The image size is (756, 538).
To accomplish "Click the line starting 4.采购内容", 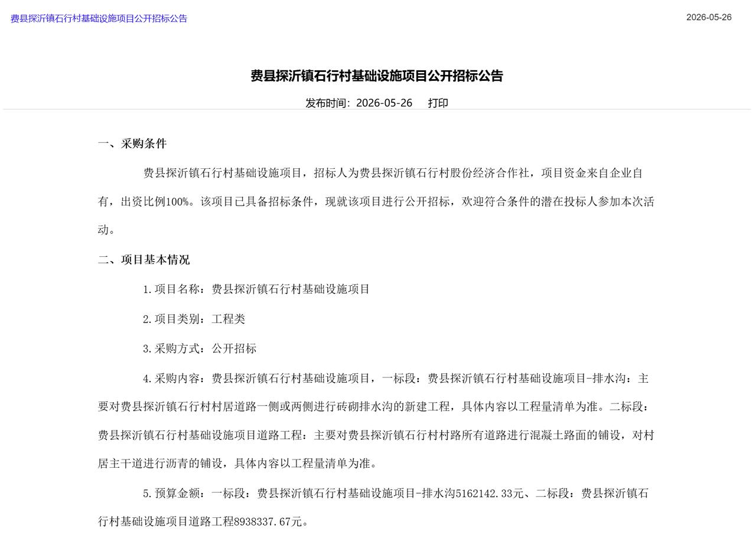I will (x=396, y=379).
